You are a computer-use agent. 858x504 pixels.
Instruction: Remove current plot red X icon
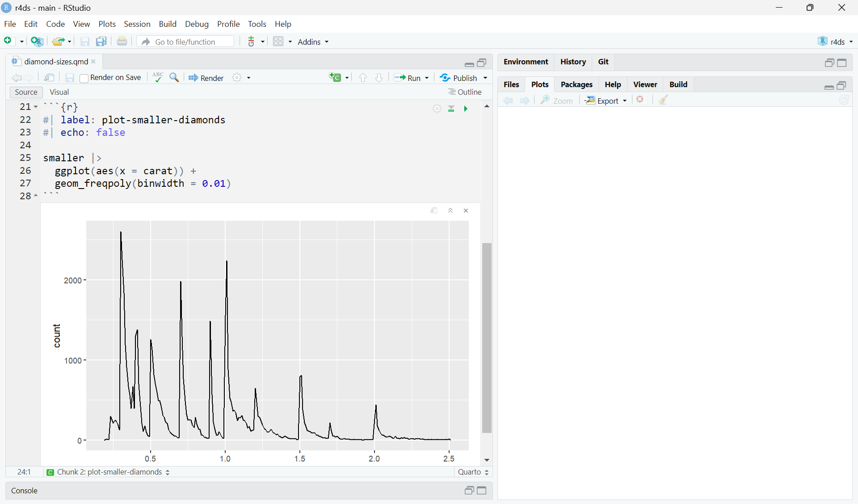[x=640, y=100]
